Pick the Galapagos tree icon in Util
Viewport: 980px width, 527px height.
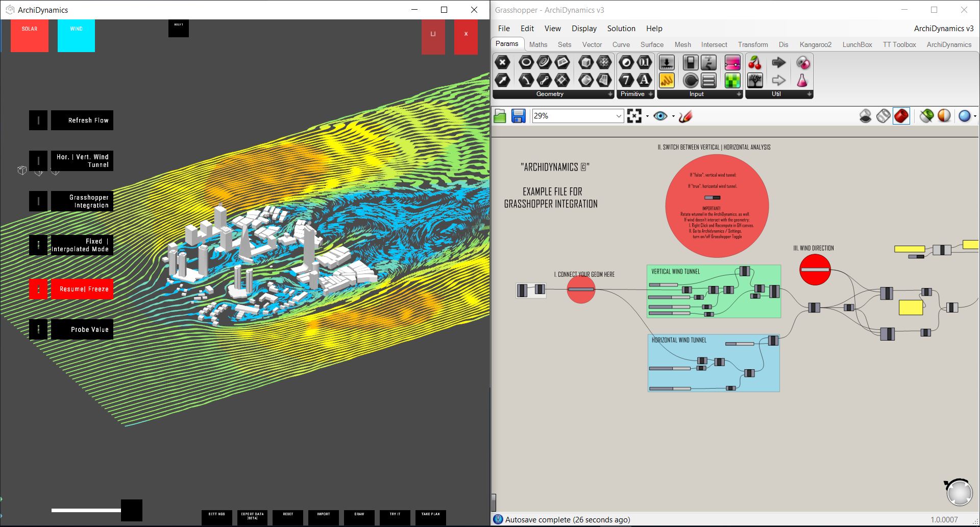[755, 80]
